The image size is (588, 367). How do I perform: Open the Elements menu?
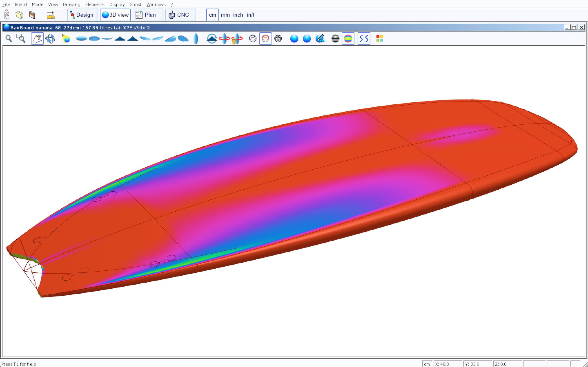[95, 4]
